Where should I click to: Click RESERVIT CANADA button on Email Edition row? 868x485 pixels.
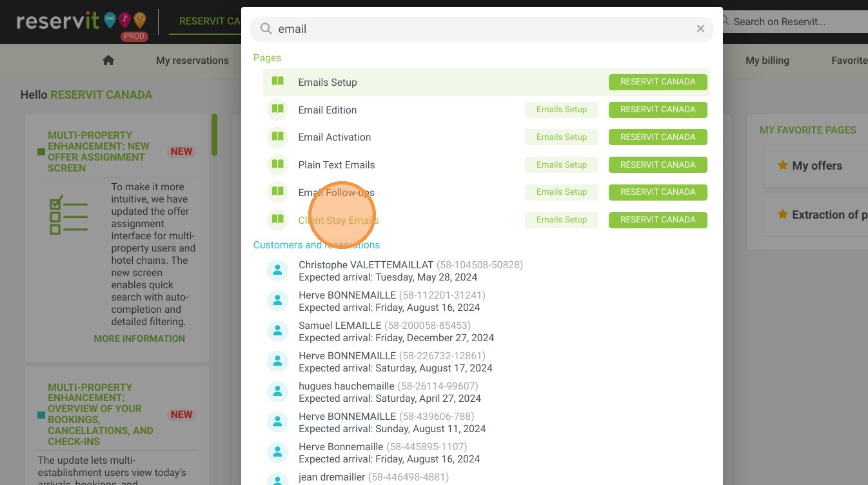(x=658, y=110)
